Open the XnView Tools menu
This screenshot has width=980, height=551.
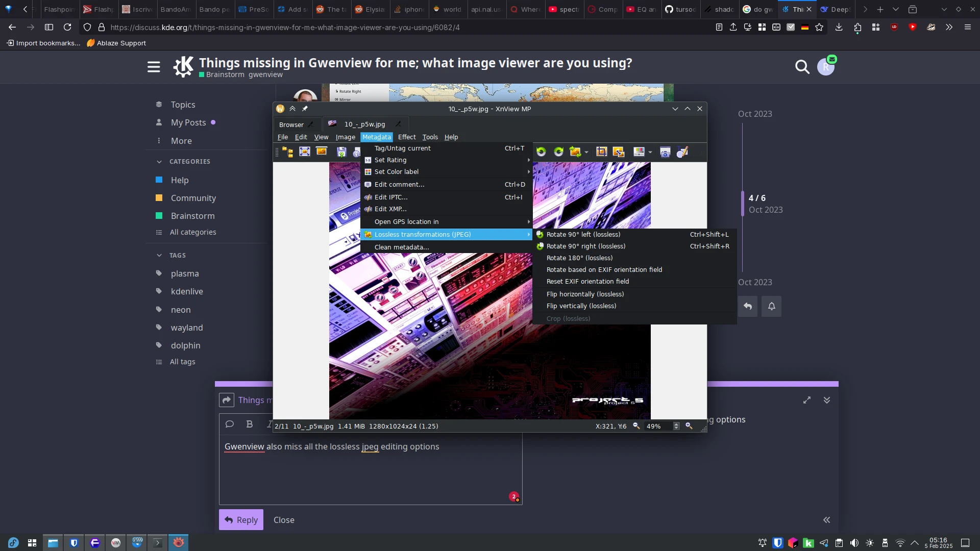[x=430, y=137]
